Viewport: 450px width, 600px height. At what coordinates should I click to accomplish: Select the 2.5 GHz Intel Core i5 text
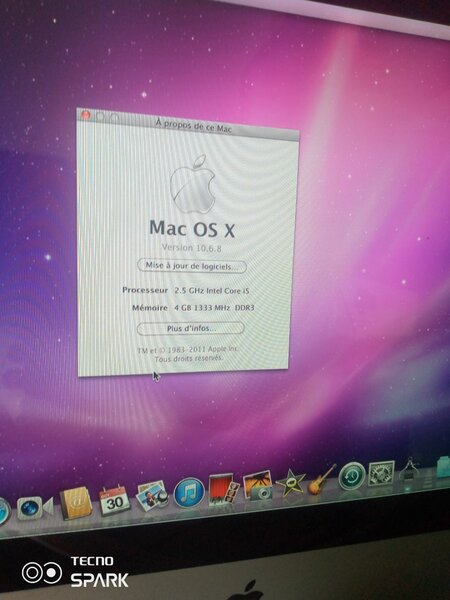(x=212, y=291)
